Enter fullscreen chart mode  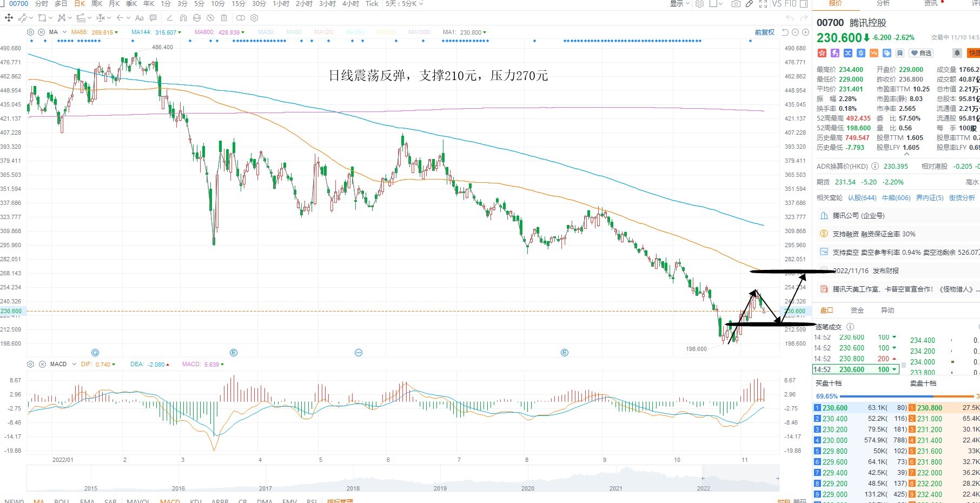pyautogui.click(x=763, y=4)
